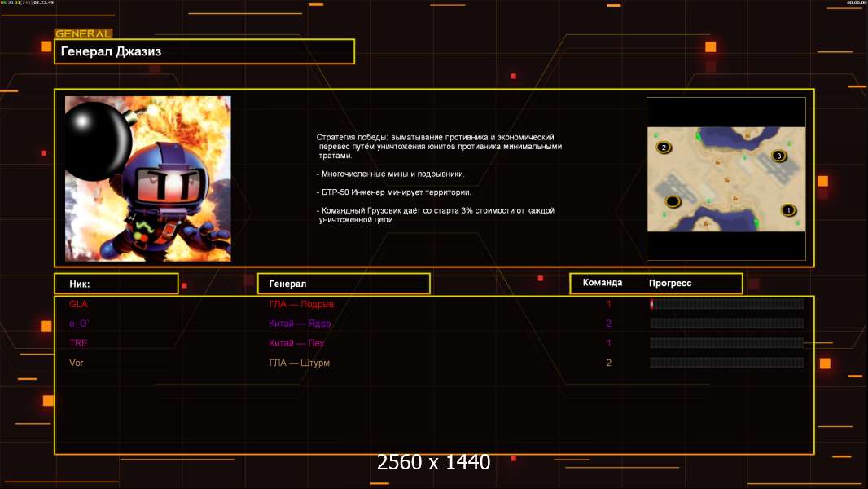Click the loading progress bar for TRE
Image resolution: width=868 pixels, height=489 pixels.
click(x=727, y=343)
